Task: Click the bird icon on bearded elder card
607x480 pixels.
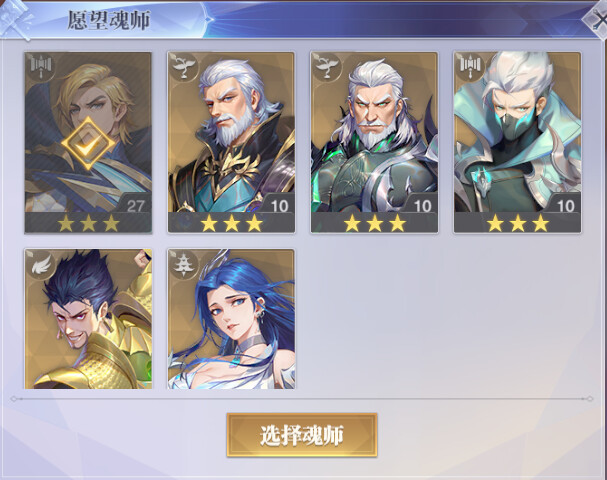Action: (x=183, y=67)
